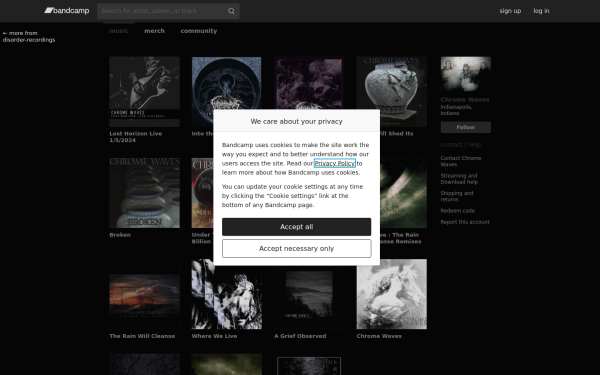
Task: Accept all cookies
Action: (297, 227)
